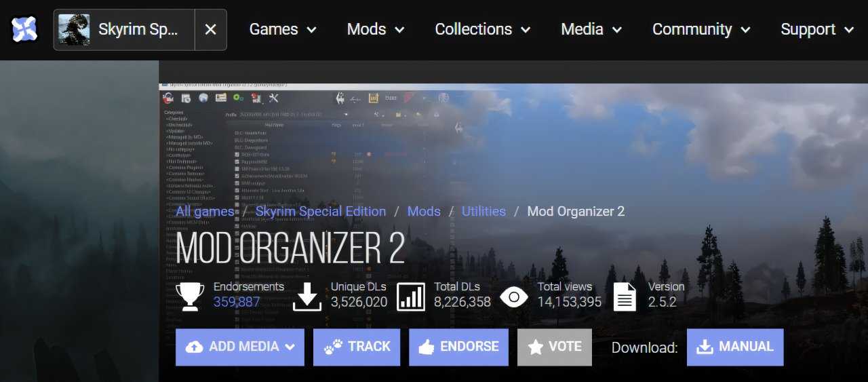
Task: Follow the Mods breadcrumb link
Action: (x=424, y=211)
